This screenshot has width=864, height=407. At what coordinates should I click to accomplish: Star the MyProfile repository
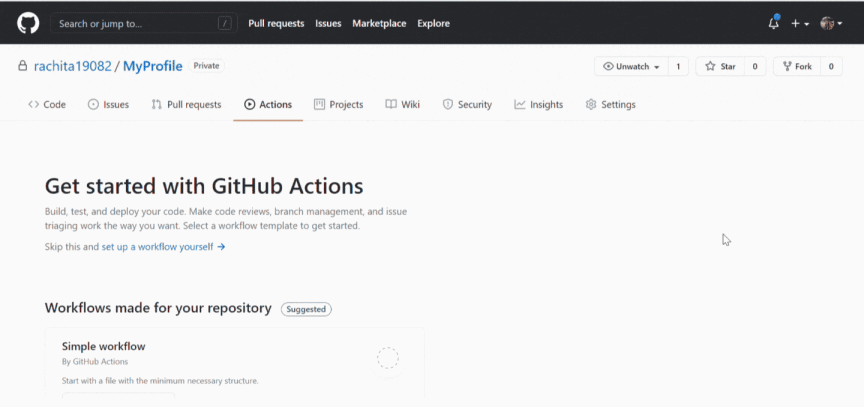[x=720, y=67]
